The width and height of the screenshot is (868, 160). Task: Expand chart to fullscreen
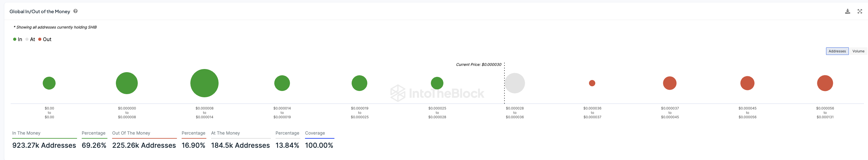[860, 12]
